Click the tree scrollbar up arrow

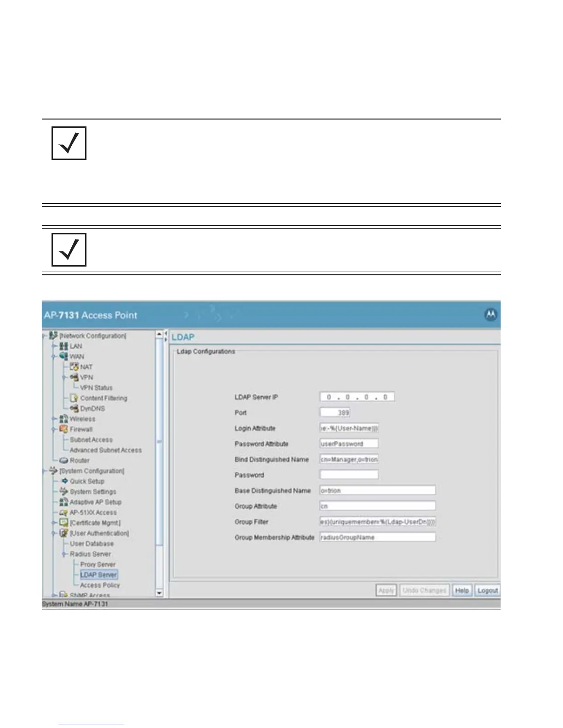click(160, 334)
